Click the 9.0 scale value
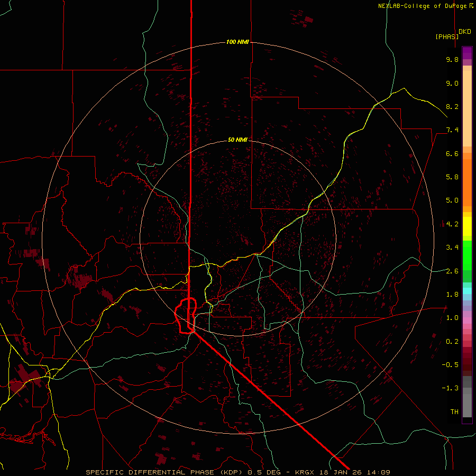Image resolution: width=476 pixels, height=476 pixels. point(452,83)
